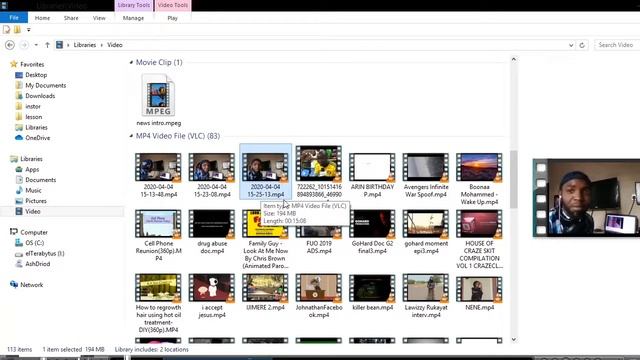Select the hair regrowth hot oil treatment video
The image size is (640, 360).
(x=158, y=303)
